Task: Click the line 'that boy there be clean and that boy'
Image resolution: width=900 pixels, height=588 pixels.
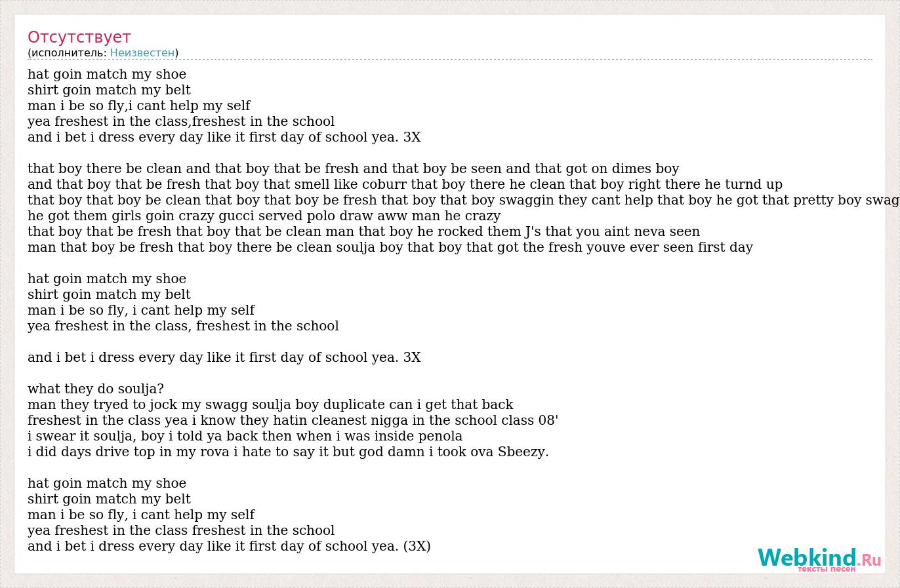Action: [354, 169]
